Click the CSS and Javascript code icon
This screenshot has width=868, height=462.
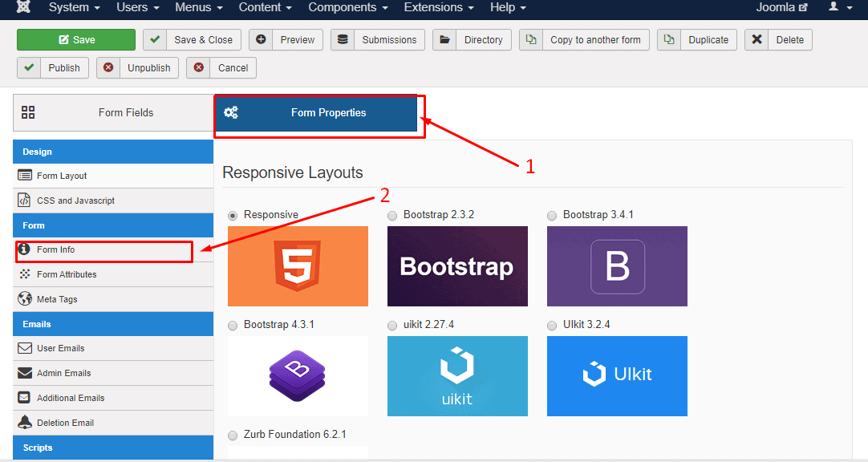pyautogui.click(x=24, y=200)
